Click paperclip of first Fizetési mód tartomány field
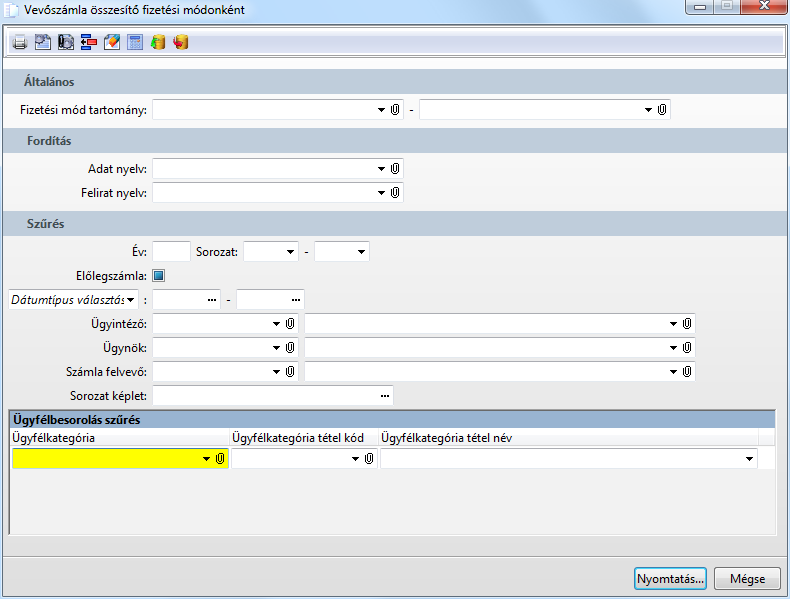Viewport: 790px width, 599px height. [x=395, y=110]
